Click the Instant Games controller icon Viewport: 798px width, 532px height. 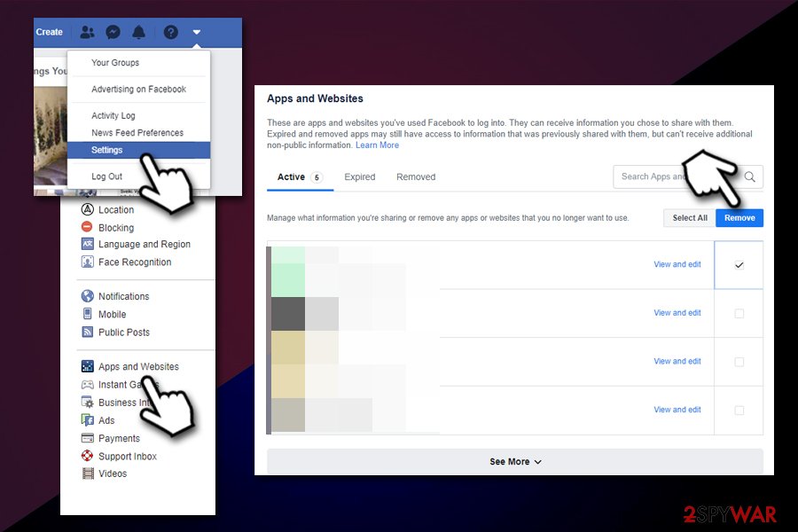pyautogui.click(x=88, y=384)
